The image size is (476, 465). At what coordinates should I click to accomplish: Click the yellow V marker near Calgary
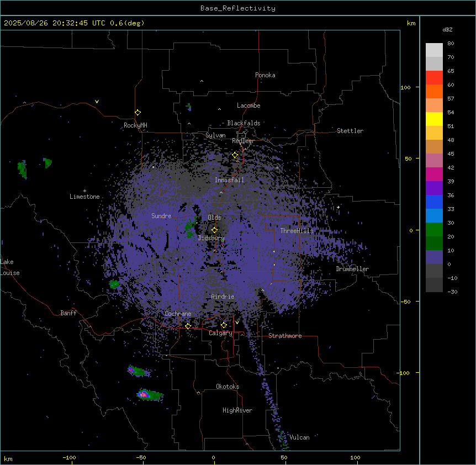237,323
